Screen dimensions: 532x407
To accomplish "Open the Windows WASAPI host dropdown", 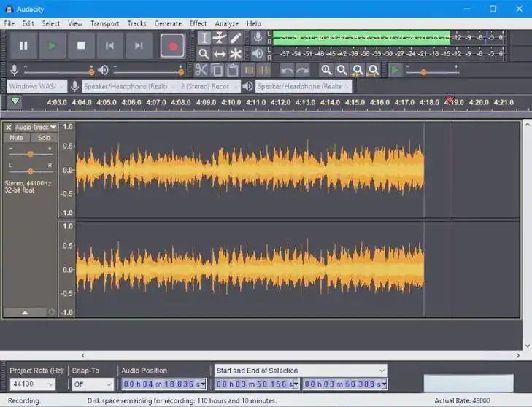I will pos(36,86).
